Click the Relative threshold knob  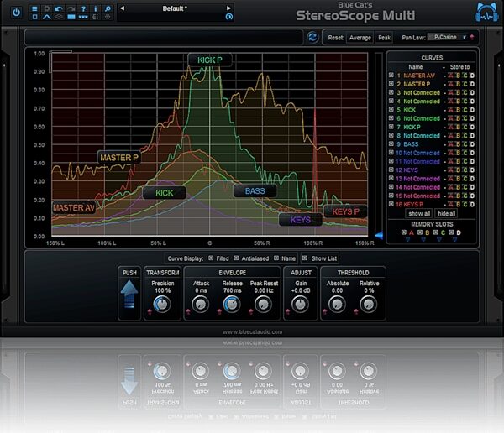click(369, 304)
